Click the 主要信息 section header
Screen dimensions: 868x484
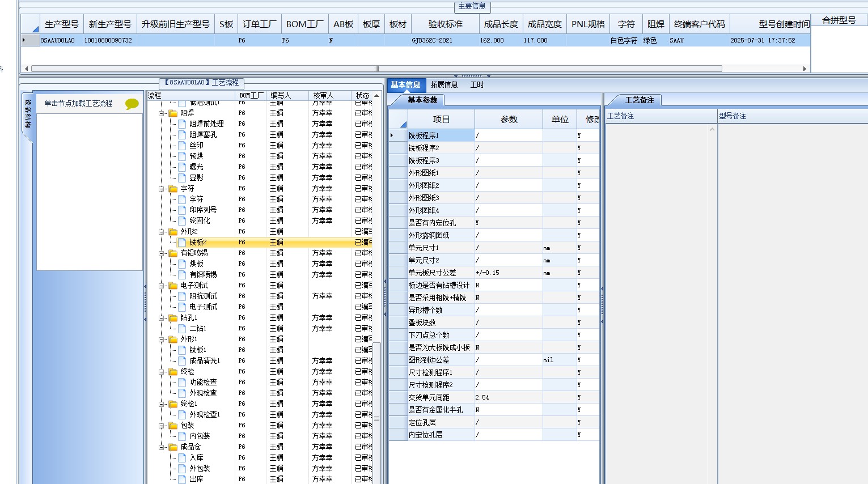point(472,6)
